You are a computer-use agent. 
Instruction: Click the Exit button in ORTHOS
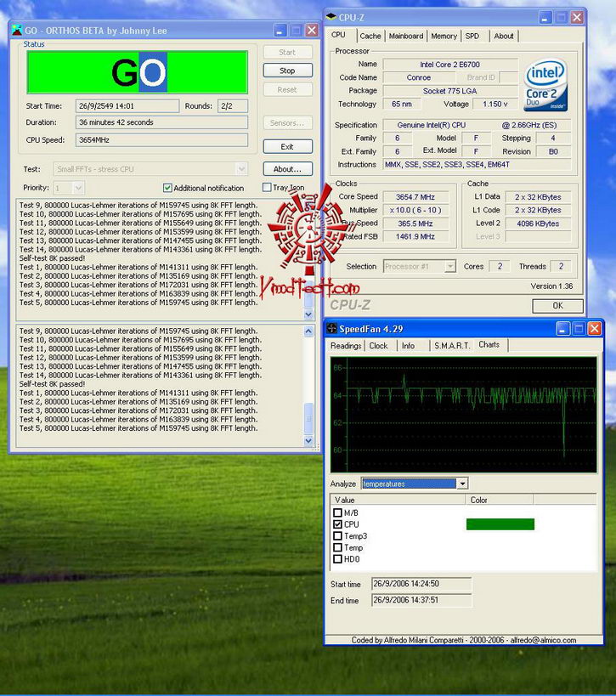tap(287, 146)
